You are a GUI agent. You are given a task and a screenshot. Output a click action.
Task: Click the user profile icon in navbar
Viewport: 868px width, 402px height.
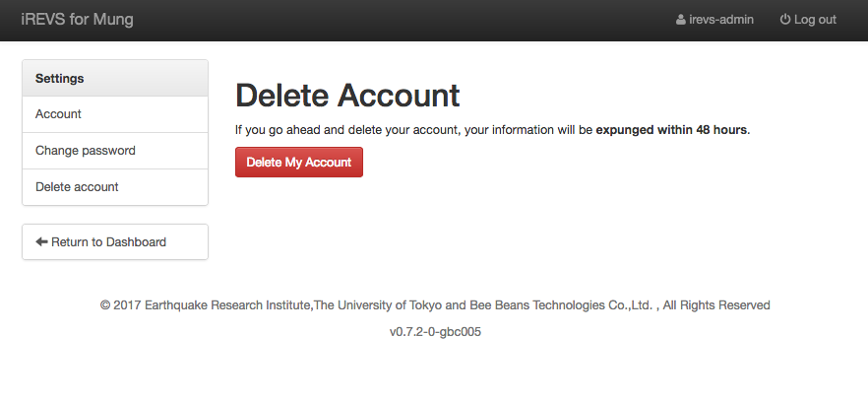click(x=681, y=20)
